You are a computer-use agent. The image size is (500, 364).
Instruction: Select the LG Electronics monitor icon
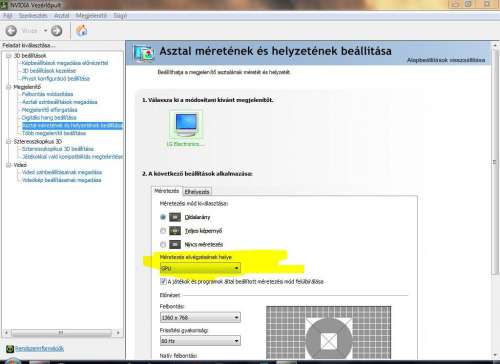[186, 124]
